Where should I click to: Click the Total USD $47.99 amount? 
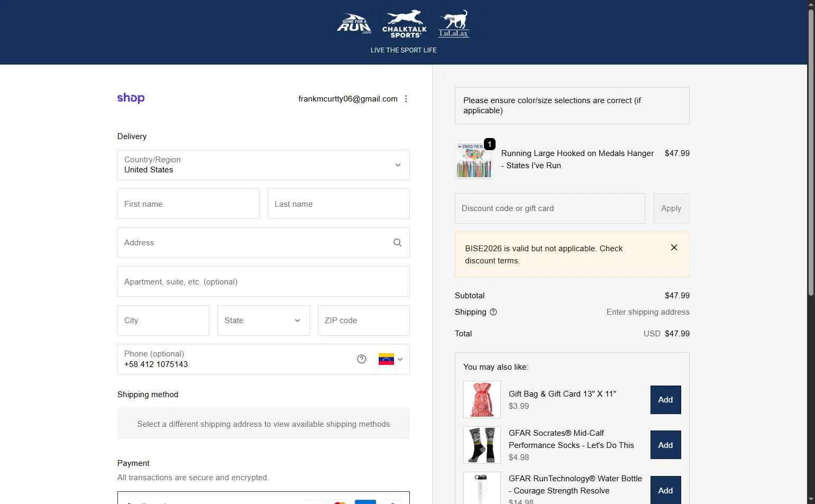pos(666,334)
